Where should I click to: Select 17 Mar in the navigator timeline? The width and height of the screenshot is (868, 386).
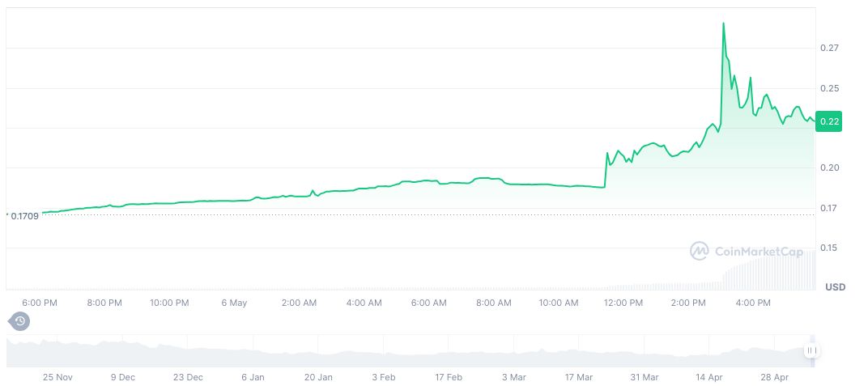point(578,377)
